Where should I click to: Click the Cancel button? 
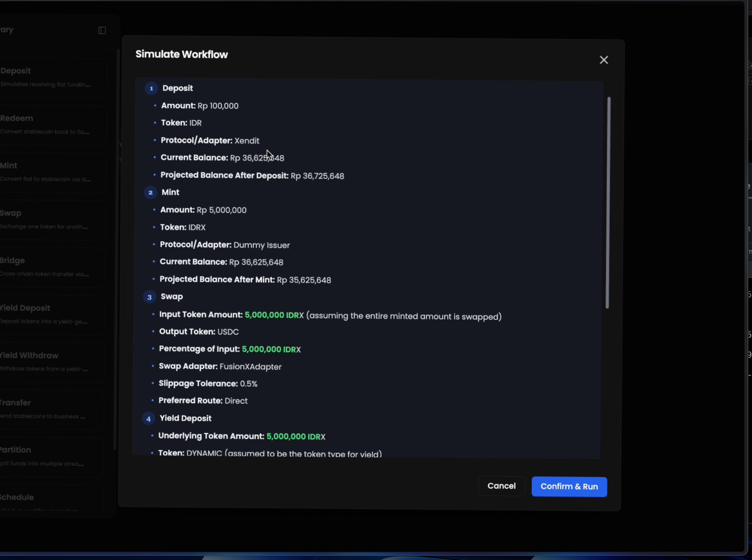[x=501, y=486]
